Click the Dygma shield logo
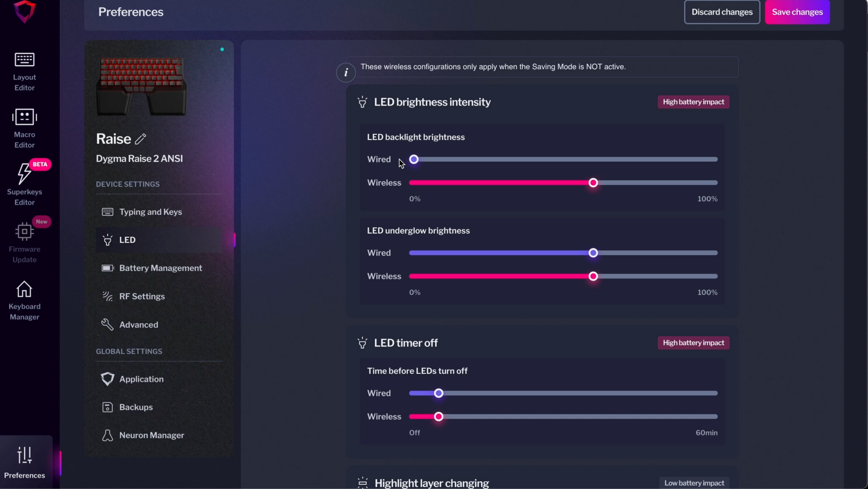This screenshot has width=868, height=489. [x=25, y=11]
